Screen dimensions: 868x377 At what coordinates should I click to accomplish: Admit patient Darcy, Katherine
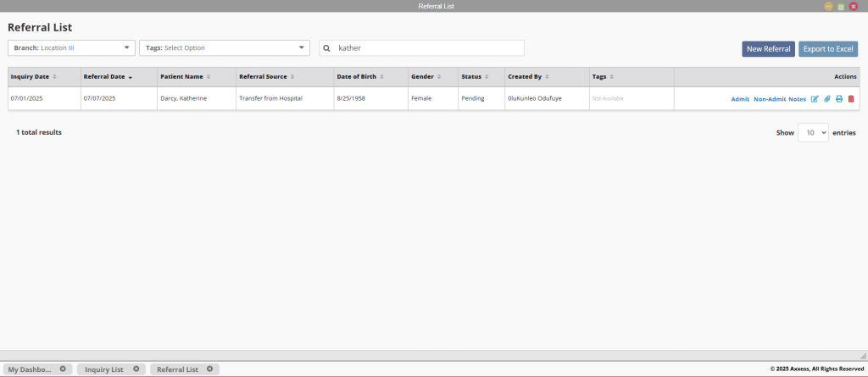tap(740, 99)
